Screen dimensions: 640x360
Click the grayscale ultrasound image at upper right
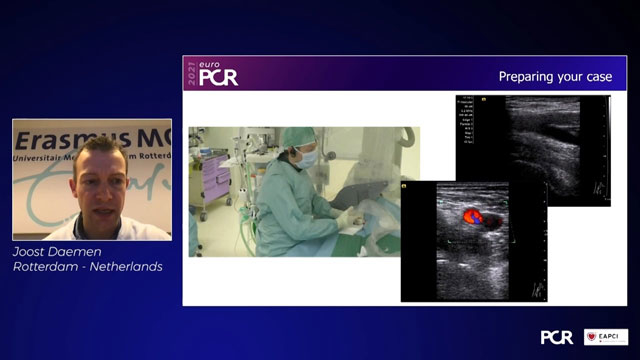tap(533, 151)
